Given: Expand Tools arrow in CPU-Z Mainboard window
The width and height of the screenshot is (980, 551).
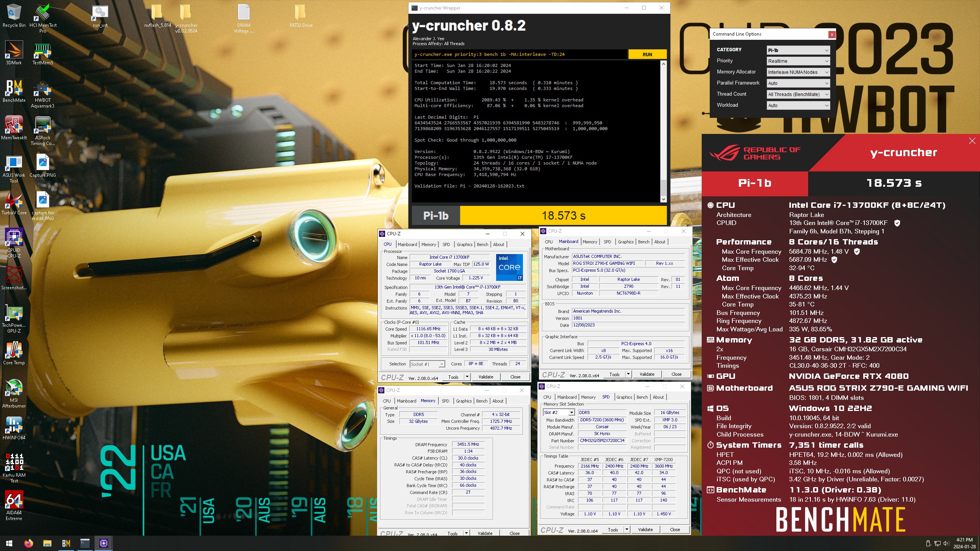Looking at the screenshot, I should [x=628, y=374].
